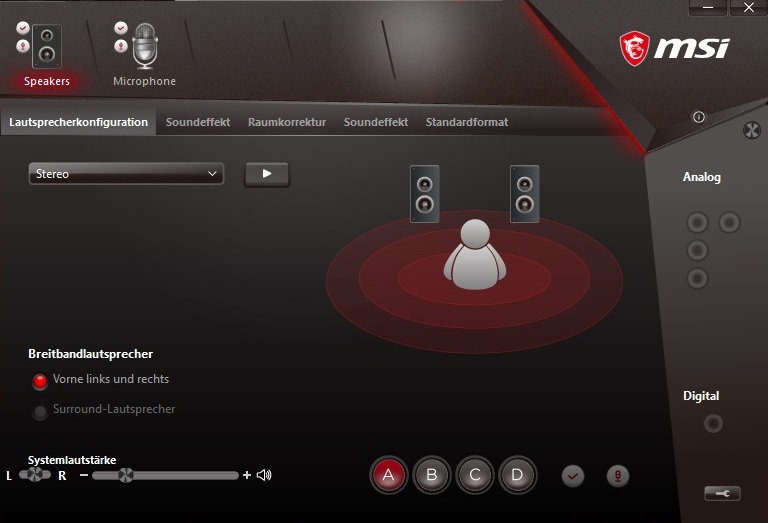The width and height of the screenshot is (768, 523).
Task: Play the speaker test sound
Action: tap(267, 174)
